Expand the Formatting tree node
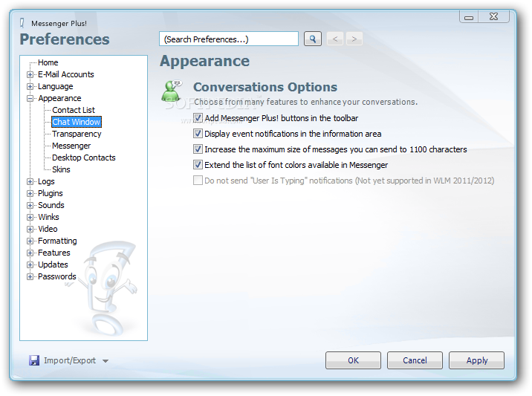532x396 pixels. pos(30,241)
